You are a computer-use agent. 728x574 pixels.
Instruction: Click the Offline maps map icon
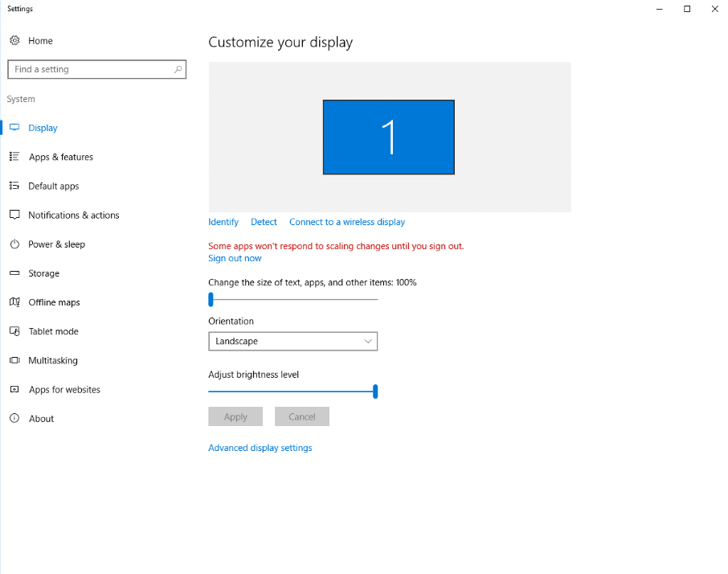(14, 301)
